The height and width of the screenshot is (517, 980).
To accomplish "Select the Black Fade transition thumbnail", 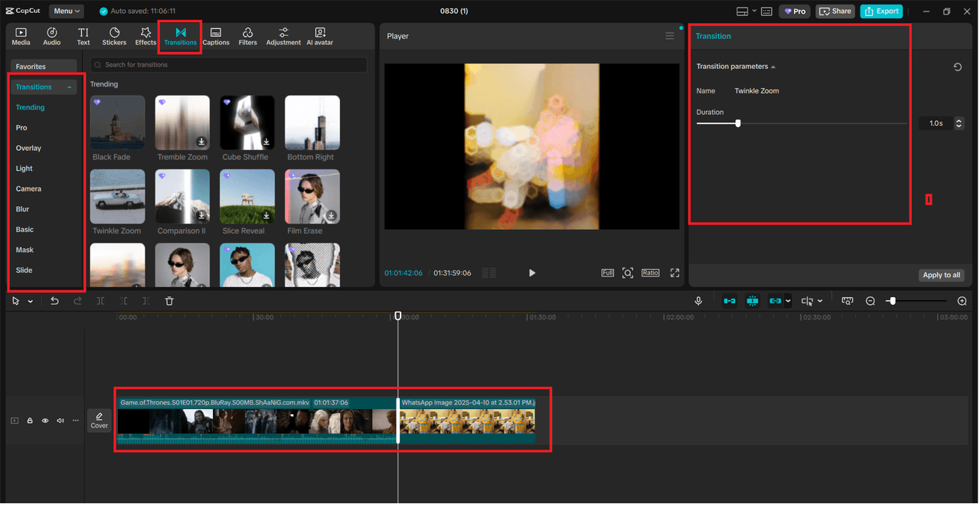I will 117,123.
